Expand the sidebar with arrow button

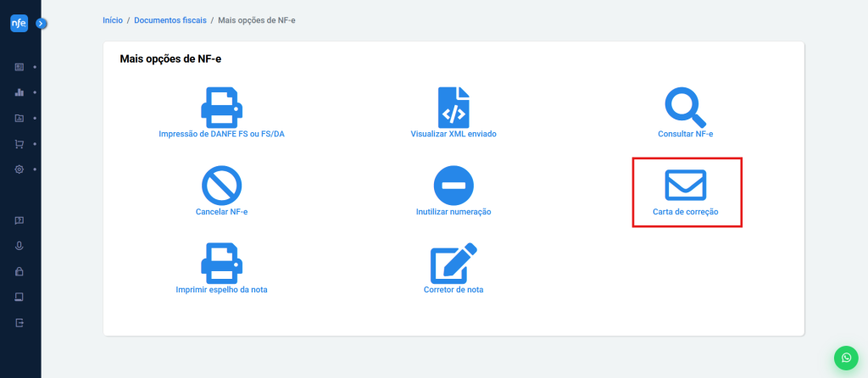41,24
